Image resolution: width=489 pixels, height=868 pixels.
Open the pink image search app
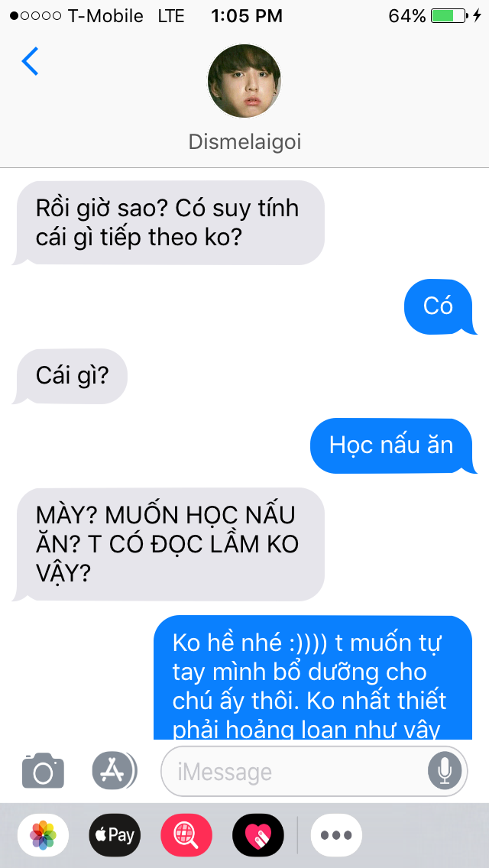click(186, 835)
